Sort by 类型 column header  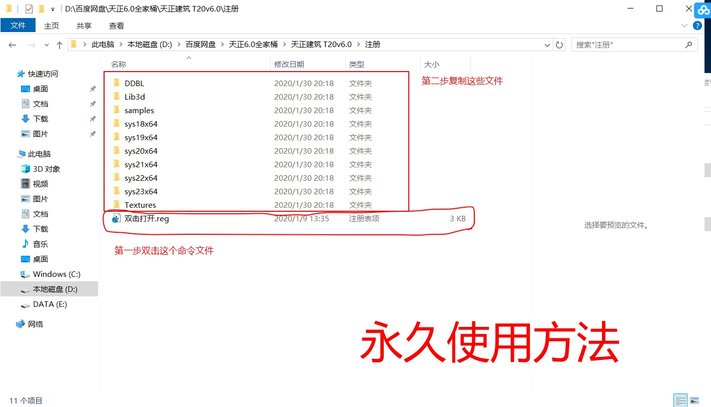point(356,64)
